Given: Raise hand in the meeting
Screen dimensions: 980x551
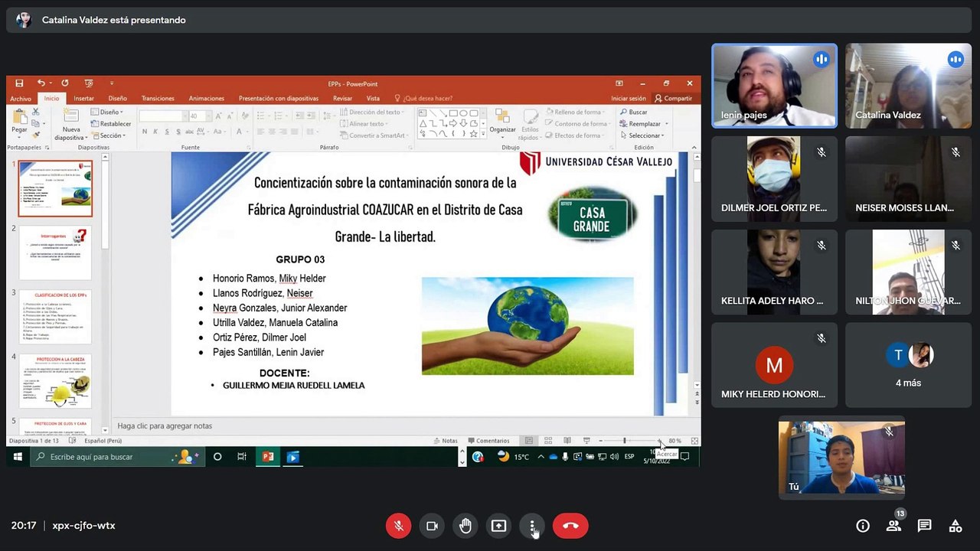Looking at the screenshot, I should pos(465,526).
